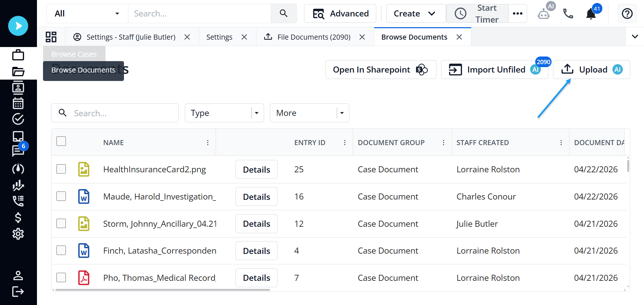This screenshot has width=644, height=305.
Task: Click the Advanced search button
Action: (x=340, y=13)
